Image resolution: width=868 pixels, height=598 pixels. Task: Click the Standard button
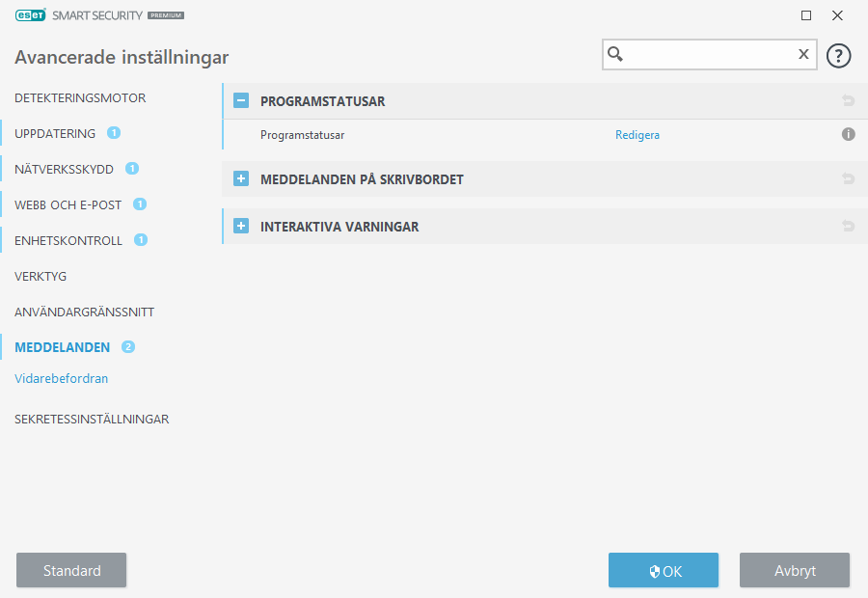71,570
